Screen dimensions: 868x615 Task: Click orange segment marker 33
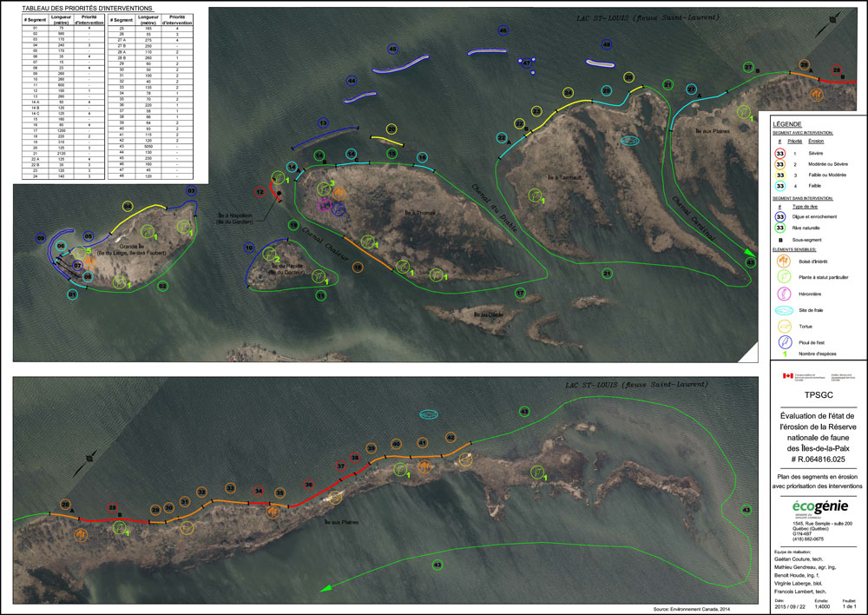(230, 488)
